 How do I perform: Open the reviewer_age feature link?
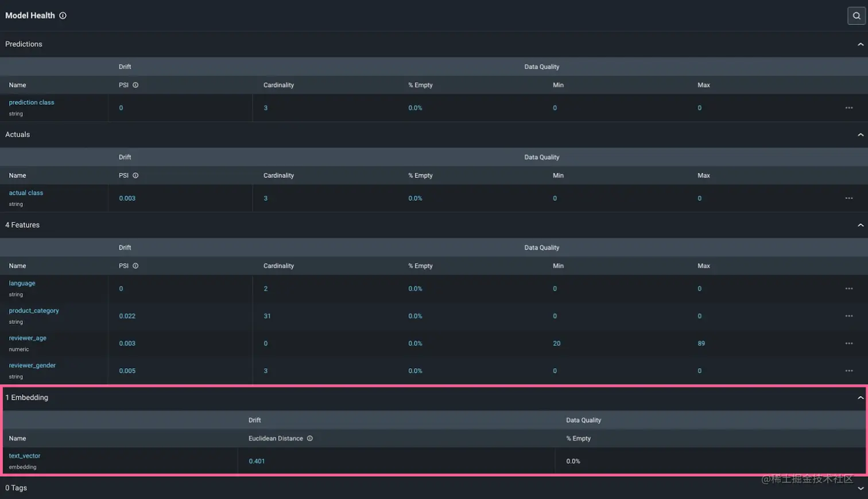click(28, 338)
